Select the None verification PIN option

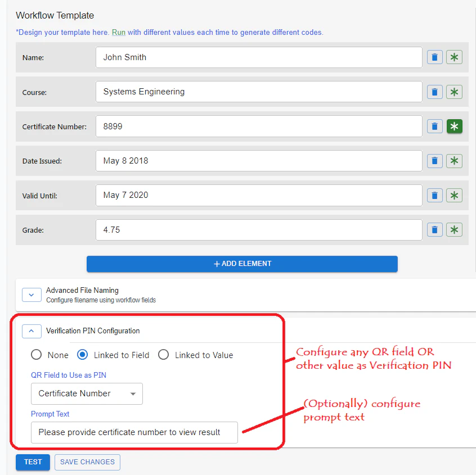coord(35,355)
